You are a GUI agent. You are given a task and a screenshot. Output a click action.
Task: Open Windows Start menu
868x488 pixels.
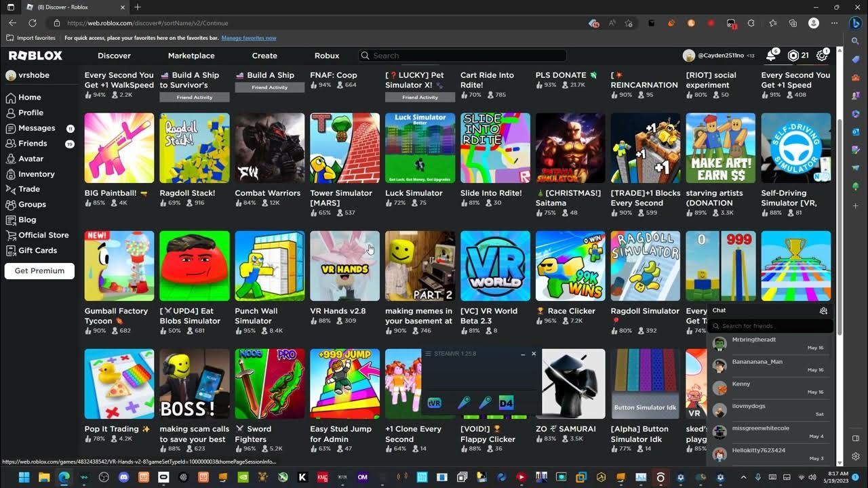coord(24,477)
